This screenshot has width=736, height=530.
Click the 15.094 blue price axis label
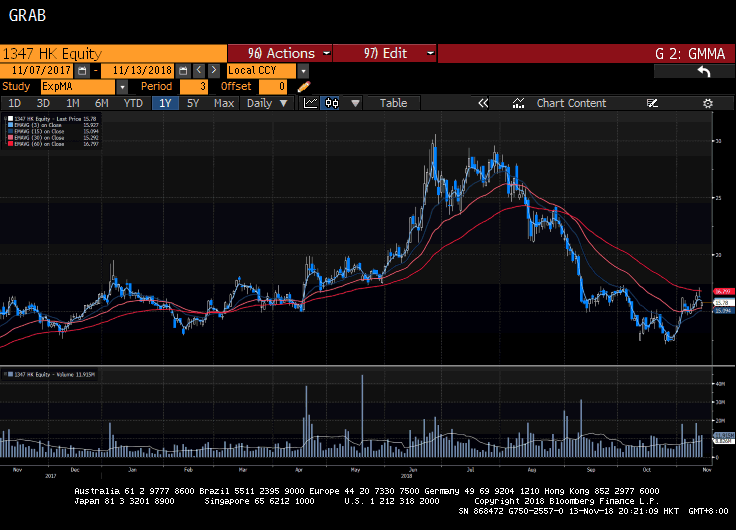[724, 310]
